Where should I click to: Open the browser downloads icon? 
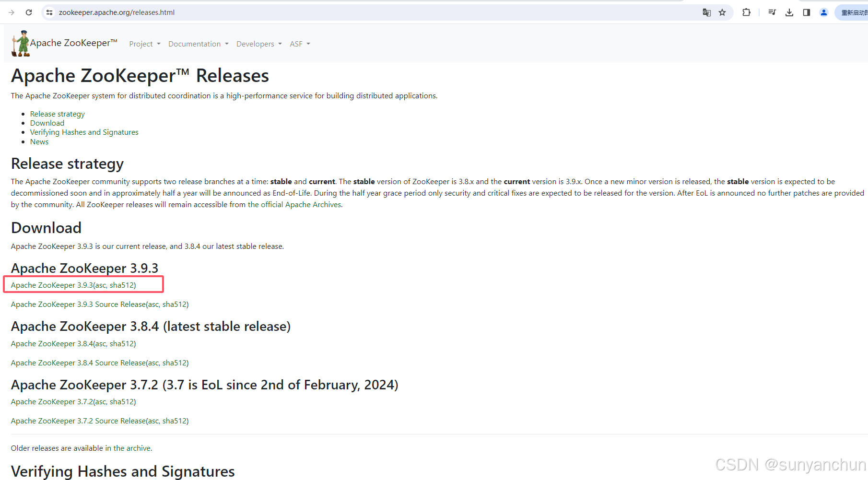pos(789,12)
